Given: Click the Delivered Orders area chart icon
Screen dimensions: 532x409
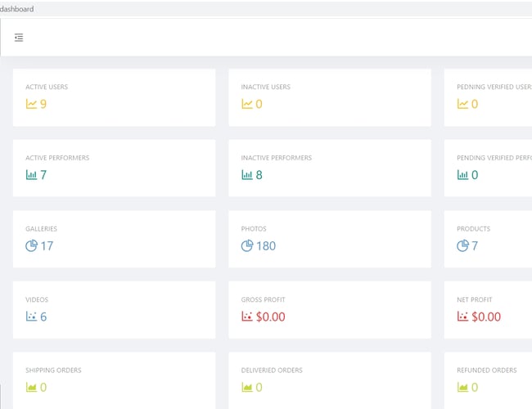Looking at the screenshot, I should pos(246,387).
